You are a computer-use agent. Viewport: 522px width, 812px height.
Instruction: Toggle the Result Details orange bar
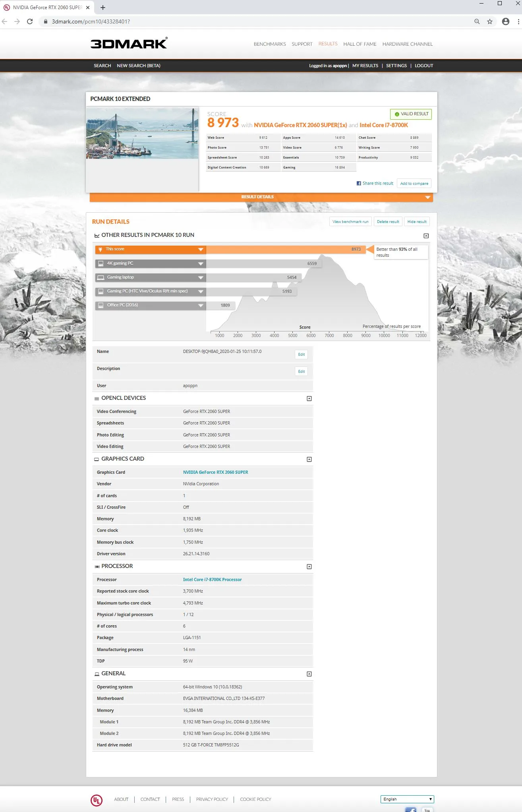click(x=261, y=197)
